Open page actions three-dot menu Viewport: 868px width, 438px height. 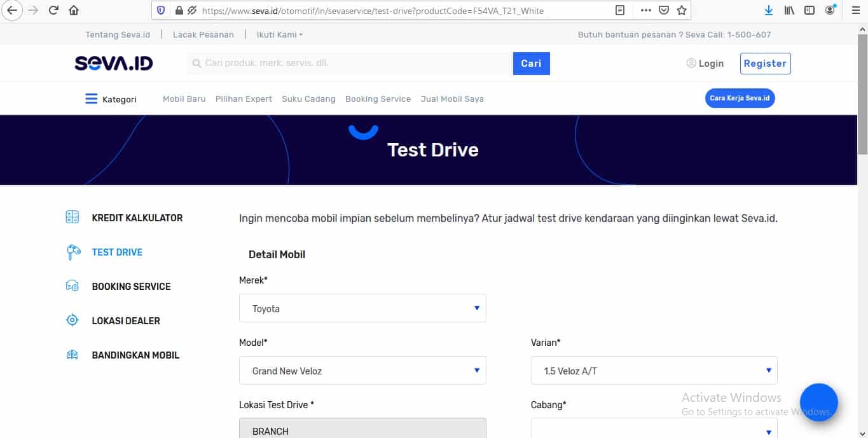click(646, 10)
